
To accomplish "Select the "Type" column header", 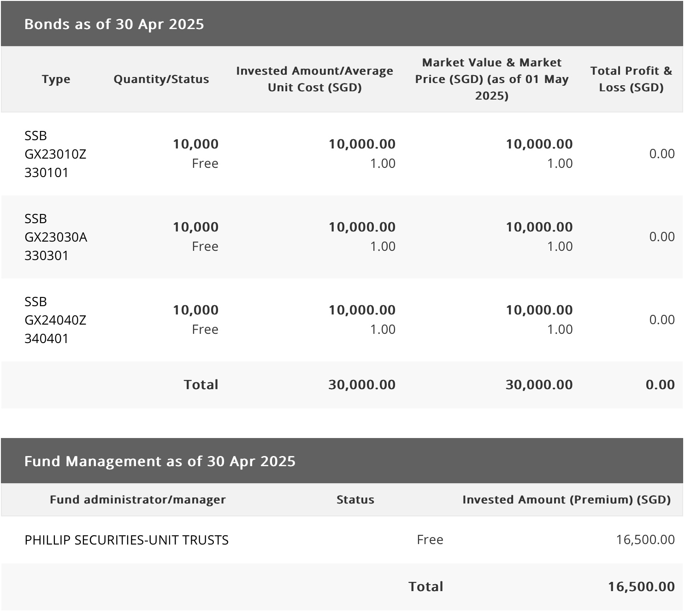I will pos(56,79).
